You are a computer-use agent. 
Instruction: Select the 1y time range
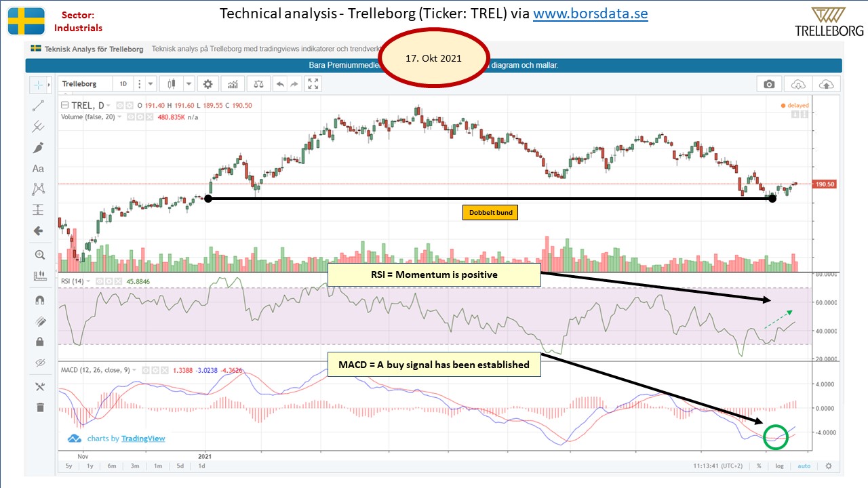pyautogui.click(x=91, y=466)
